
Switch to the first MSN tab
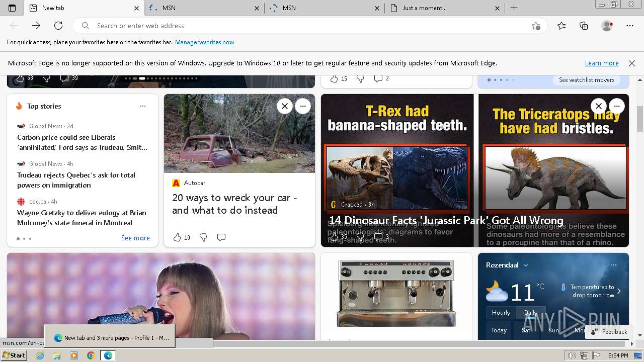[x=204, y=8]
